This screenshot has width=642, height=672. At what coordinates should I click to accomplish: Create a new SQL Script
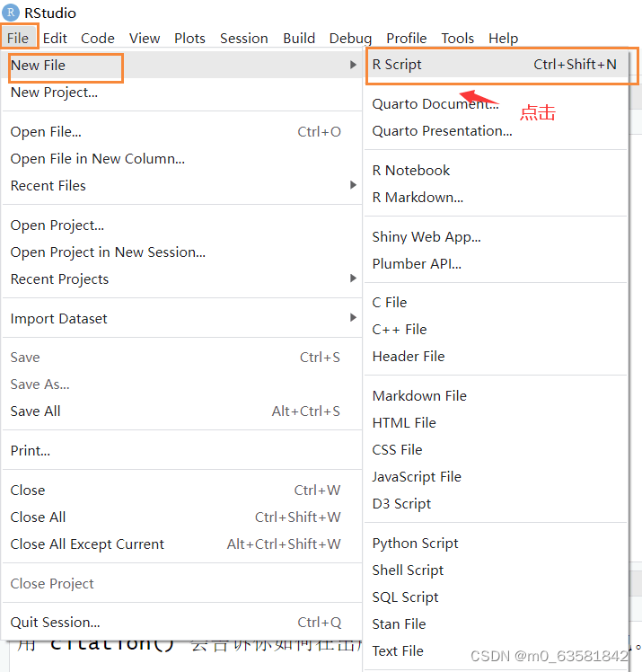click(x=496, y=597)
